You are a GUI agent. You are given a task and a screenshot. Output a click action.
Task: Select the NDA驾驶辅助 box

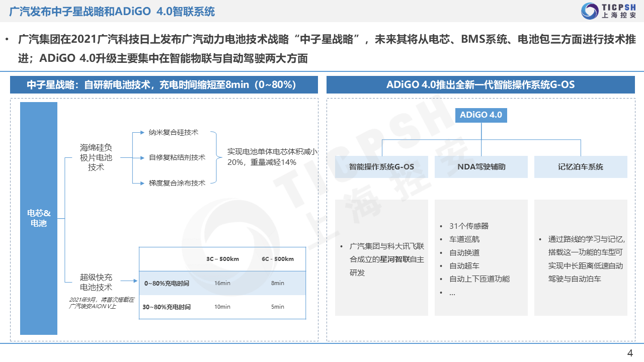pos(481,167)
